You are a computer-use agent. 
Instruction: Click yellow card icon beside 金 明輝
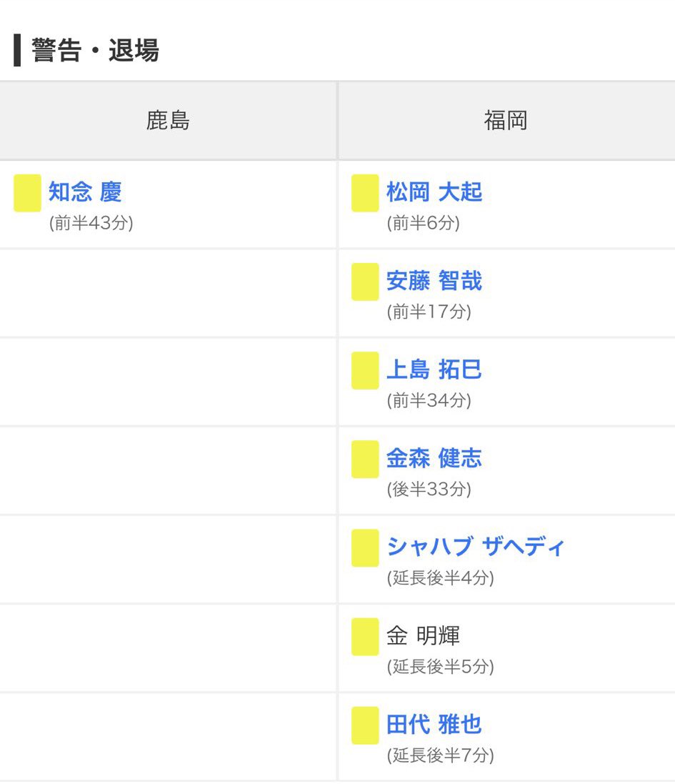coord(365,637)
